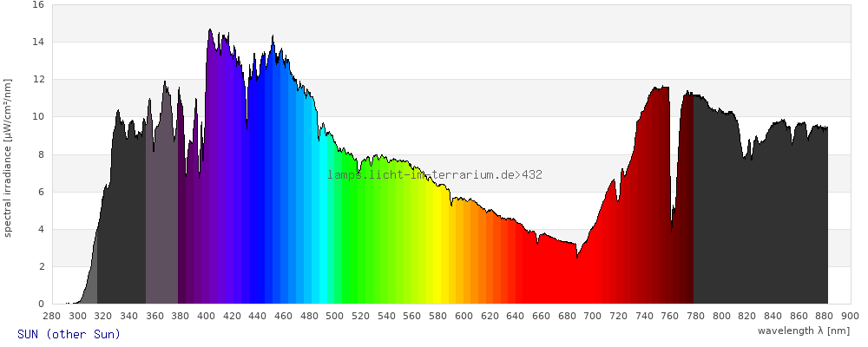Image resolution: width=868 pixels, height=347 pixels.
Task: Click the spectral irradiance y-axis title
Action: [8, 157]
